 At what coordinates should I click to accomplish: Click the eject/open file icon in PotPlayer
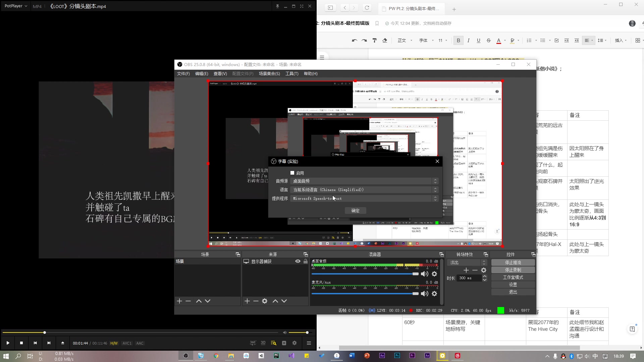tap(62, 343)
